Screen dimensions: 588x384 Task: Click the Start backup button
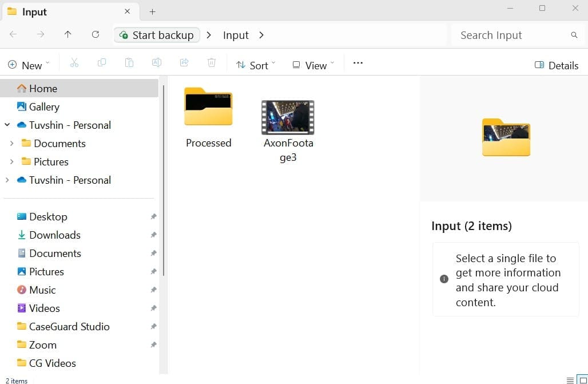coord(157,35)
